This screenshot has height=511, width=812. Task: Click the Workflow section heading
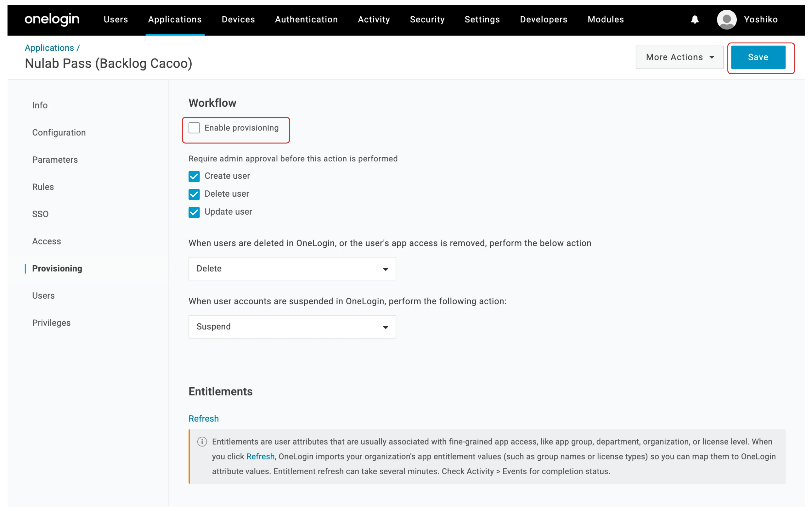coord(212,103)
